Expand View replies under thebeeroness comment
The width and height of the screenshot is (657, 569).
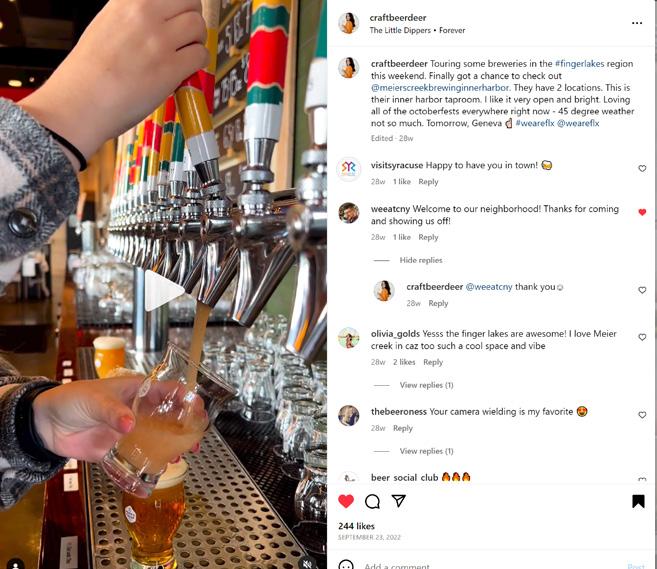pos(426,451)
